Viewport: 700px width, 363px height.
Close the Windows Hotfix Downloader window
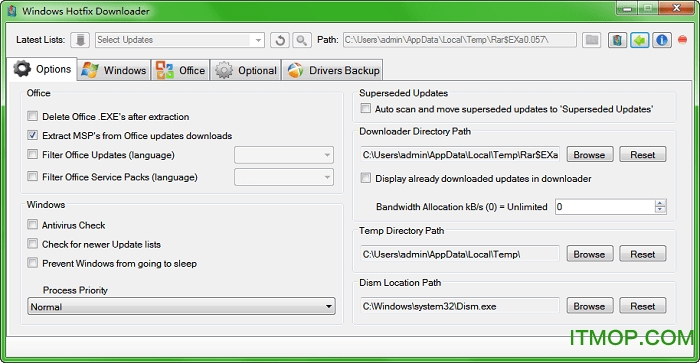click(676, 8)
